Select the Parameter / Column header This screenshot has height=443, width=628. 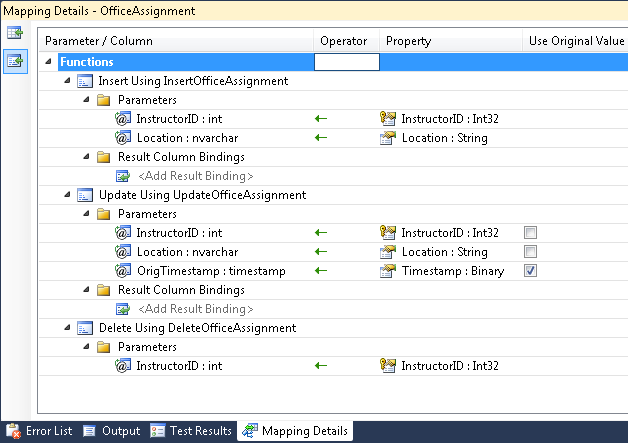pos(94,41)
